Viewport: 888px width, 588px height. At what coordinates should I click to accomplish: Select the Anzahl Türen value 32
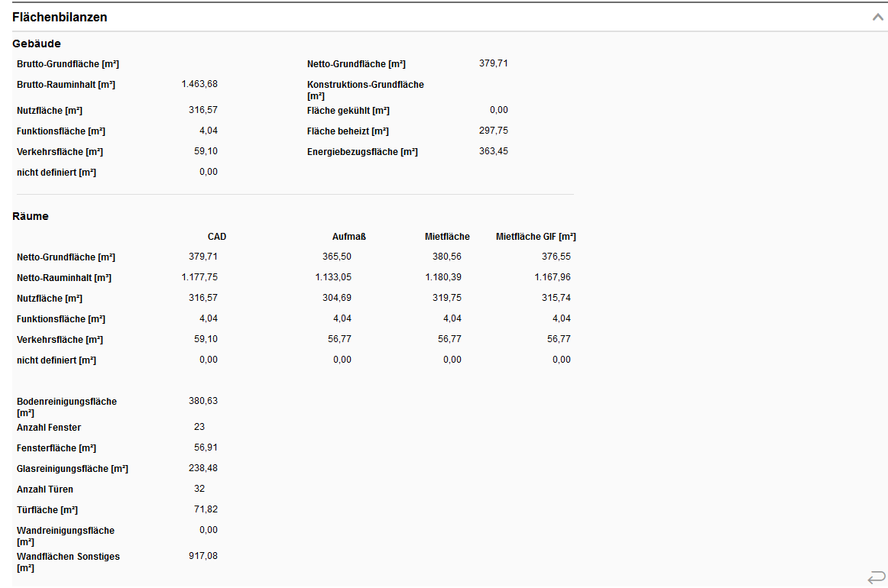[x=199, y=489]
